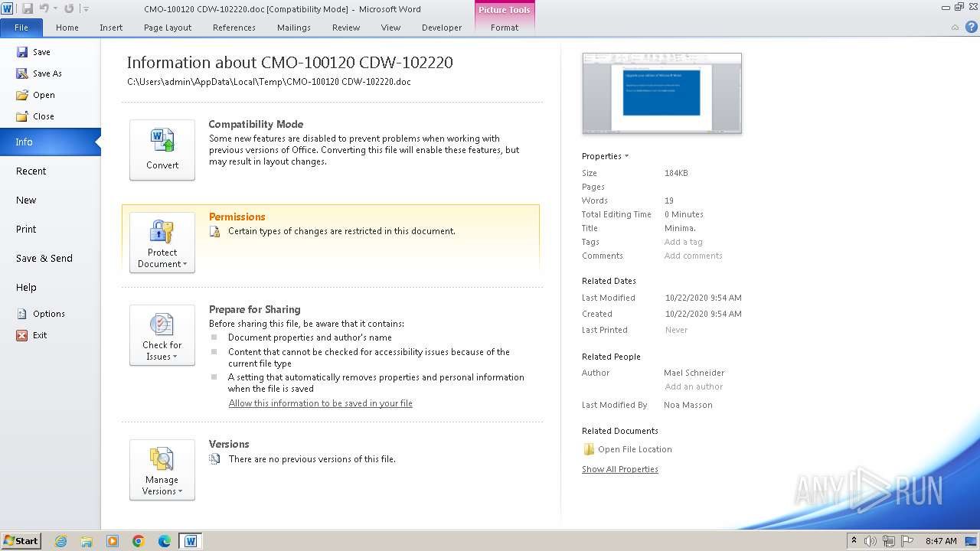The height and width of the screenshot is (551, 980).
Task: Switch to the Home ribbon tab
Action: [67, 28]
